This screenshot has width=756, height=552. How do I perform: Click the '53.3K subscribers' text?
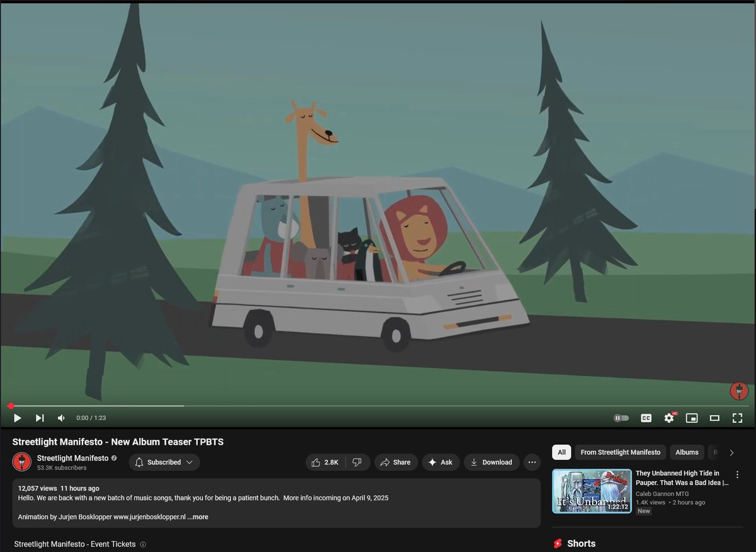(62, 468)
